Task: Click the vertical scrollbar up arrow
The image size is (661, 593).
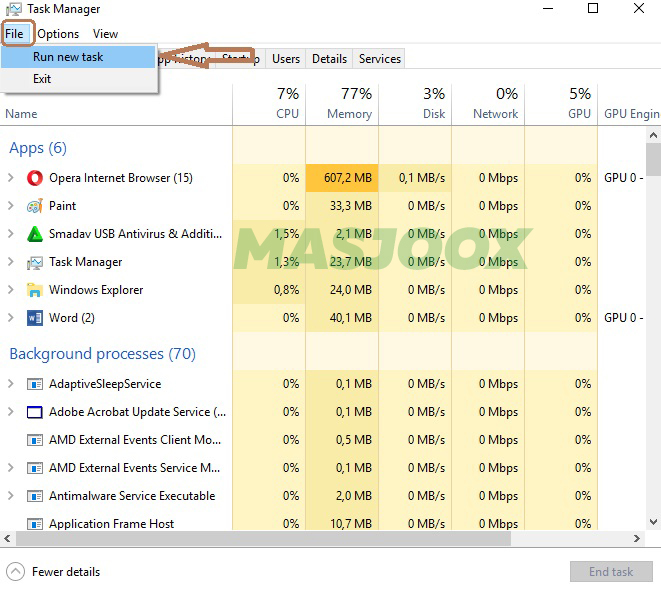Action: pyautogui.click(x=653, y=135)
